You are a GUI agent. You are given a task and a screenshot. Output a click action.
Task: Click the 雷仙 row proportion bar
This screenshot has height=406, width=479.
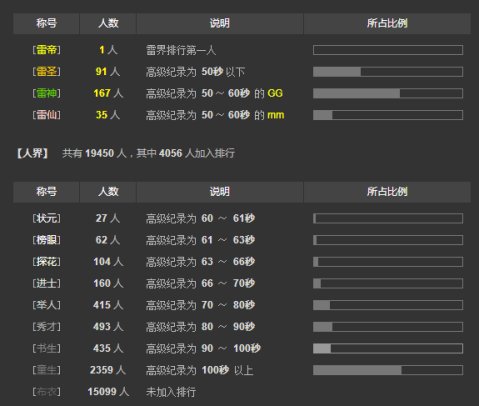pyautogui.click(x=388, y=115)
